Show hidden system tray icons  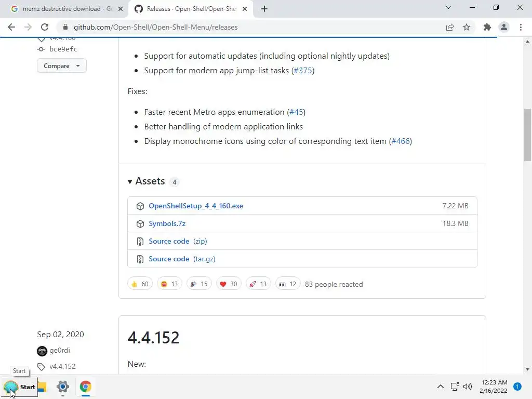pos(441,387)
